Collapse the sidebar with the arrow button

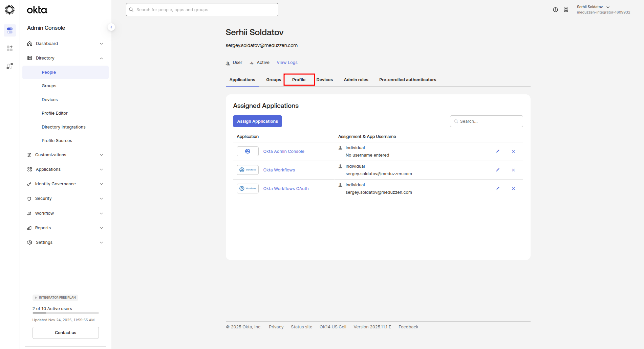(x=111, y=27)
